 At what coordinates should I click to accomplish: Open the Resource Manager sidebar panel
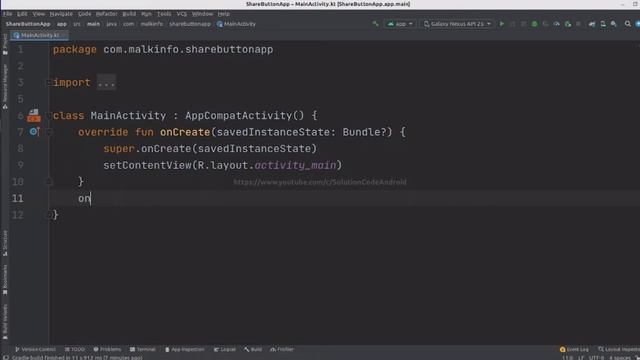pos(5,86)
